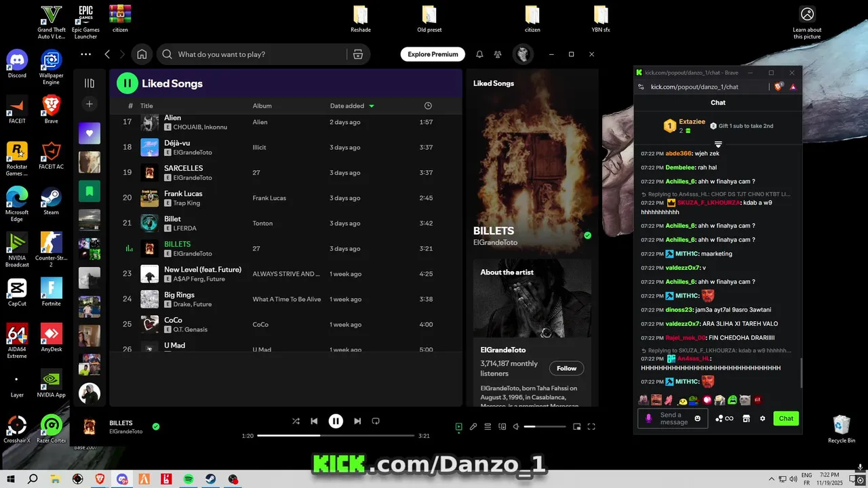
Task: Toggle repeat mode
Action: click(x=376, y=421)
